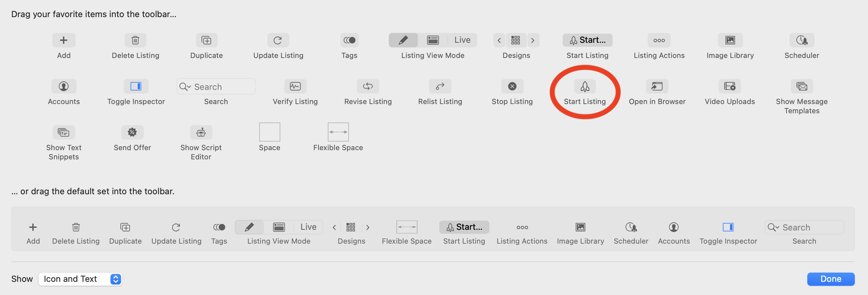Image resolution: width=868 pixels, height=295 pixels.
Task: Click Show Message Templates icon
Action: click(x=802, y=87)
